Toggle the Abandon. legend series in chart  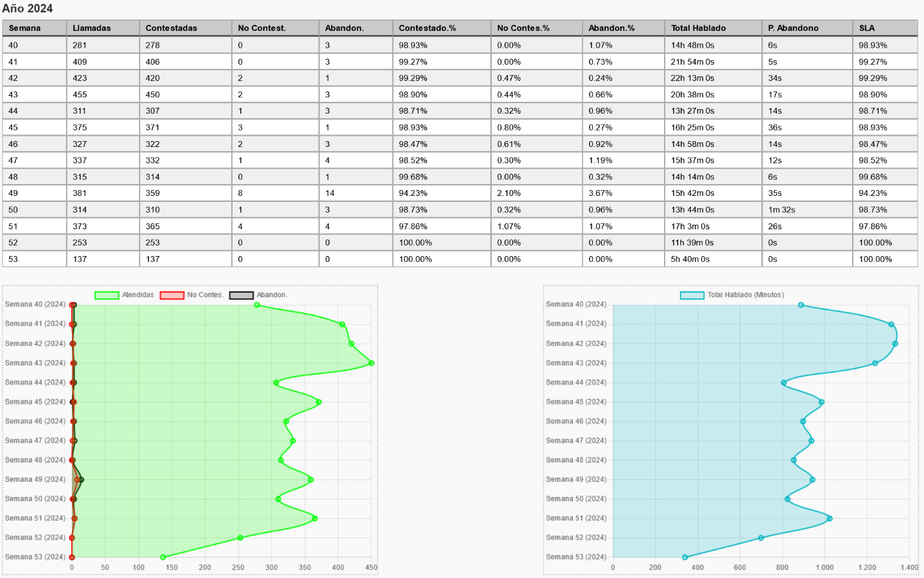(x=258, y=295)
